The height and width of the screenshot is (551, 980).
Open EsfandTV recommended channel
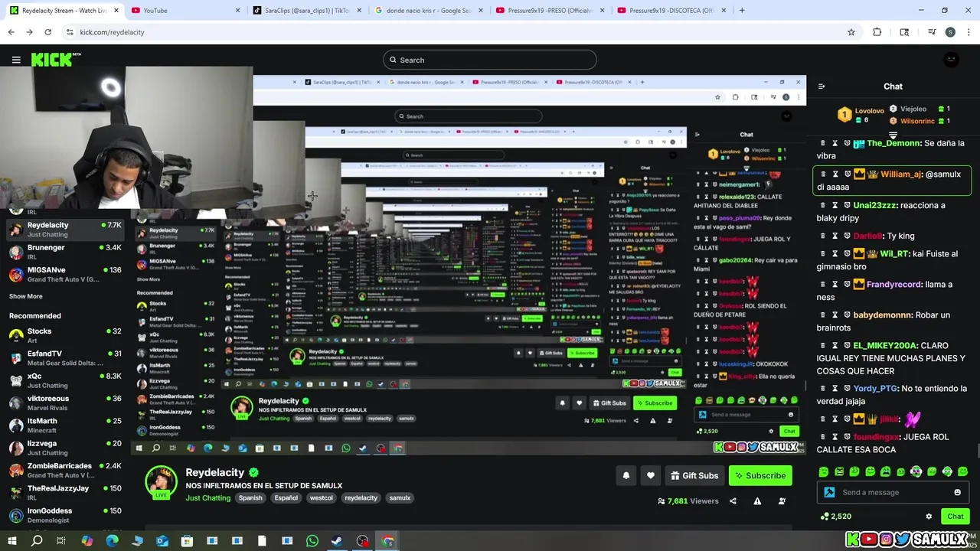(x=65, y=358)
